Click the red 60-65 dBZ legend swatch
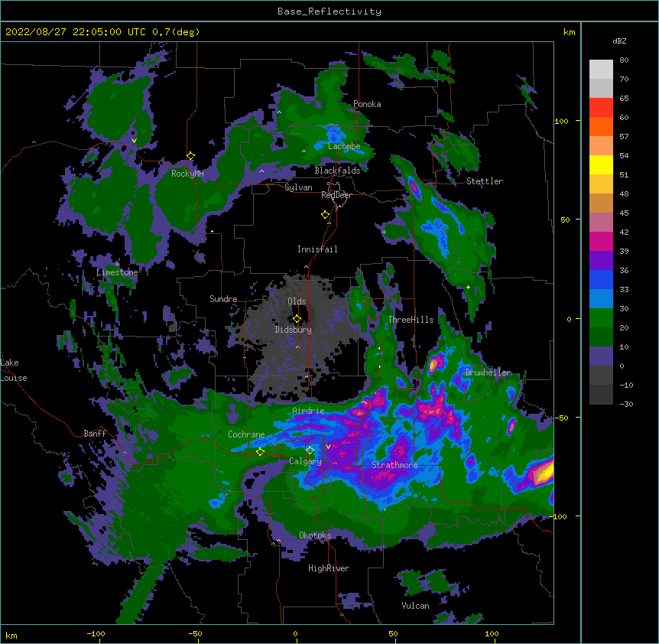 point(601,107)
